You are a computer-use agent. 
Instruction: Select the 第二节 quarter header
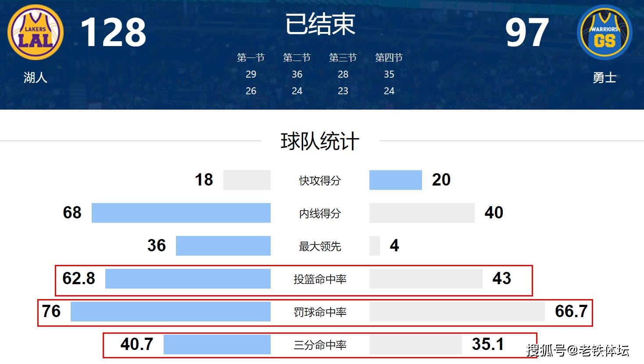297,57
